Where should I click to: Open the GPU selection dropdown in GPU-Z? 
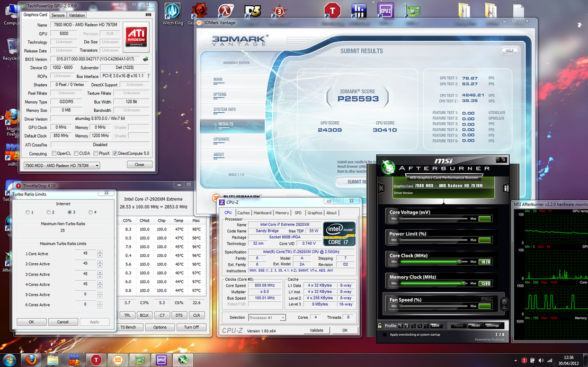click(x=61, y=165)
